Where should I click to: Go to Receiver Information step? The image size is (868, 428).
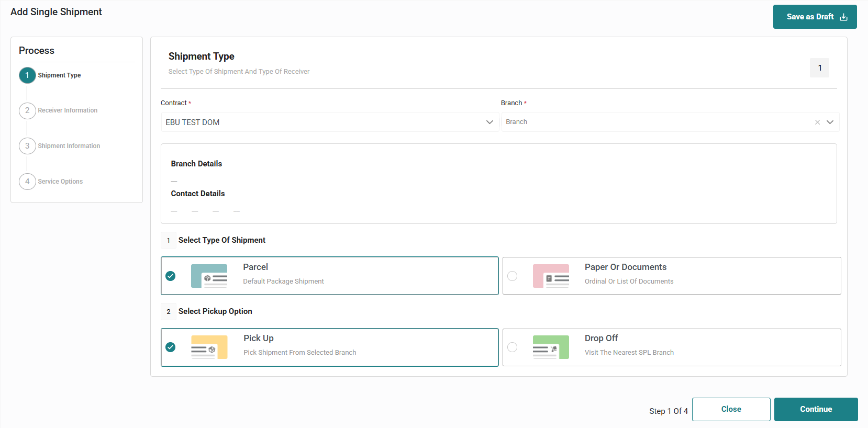pyautogui.click(x=68, y=110)
